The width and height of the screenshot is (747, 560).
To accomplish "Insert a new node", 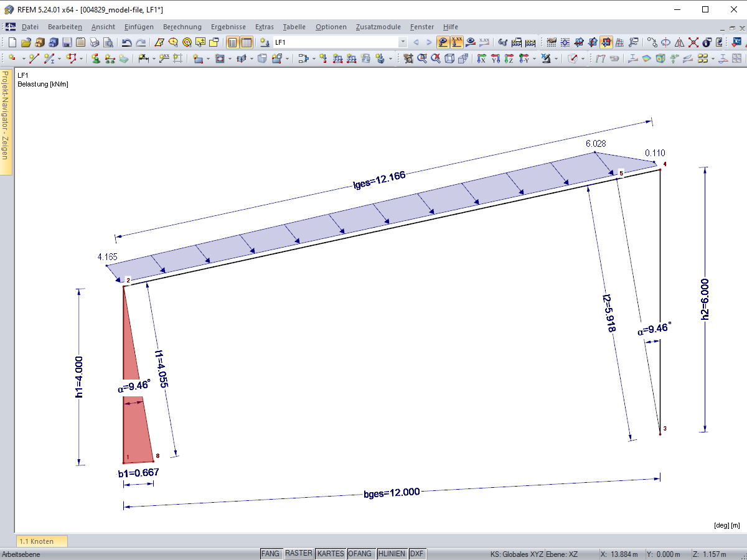I will point(12,58).
